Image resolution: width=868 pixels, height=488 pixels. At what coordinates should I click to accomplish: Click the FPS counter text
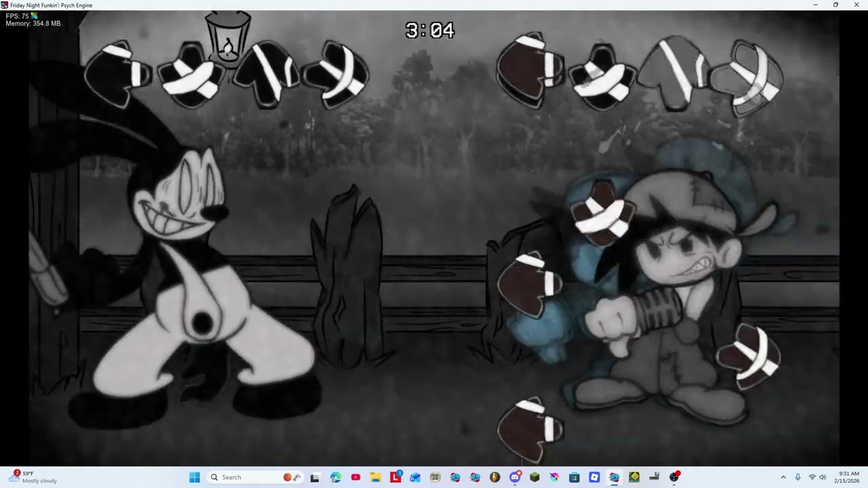pos(18,16)
